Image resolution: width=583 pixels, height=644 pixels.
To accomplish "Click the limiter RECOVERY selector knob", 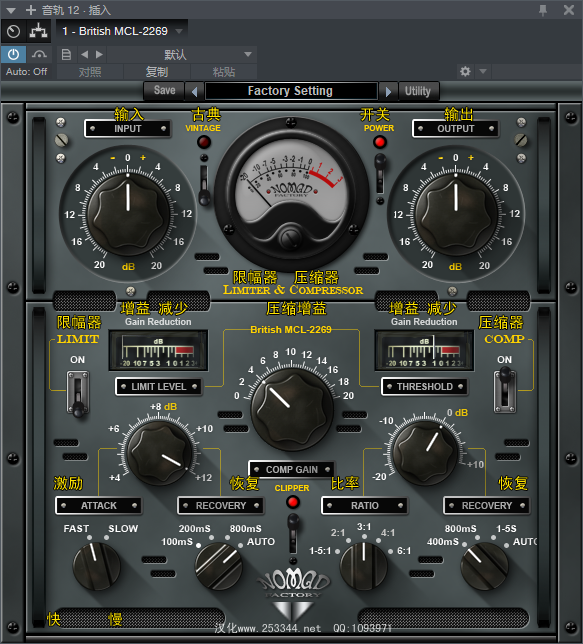I will click(218, 566).
